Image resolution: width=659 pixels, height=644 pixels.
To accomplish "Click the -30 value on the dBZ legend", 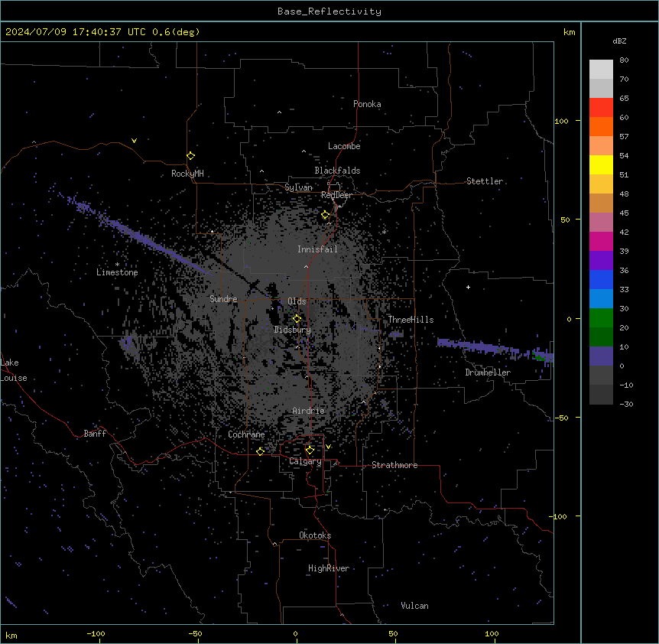I will pos(626,404).
